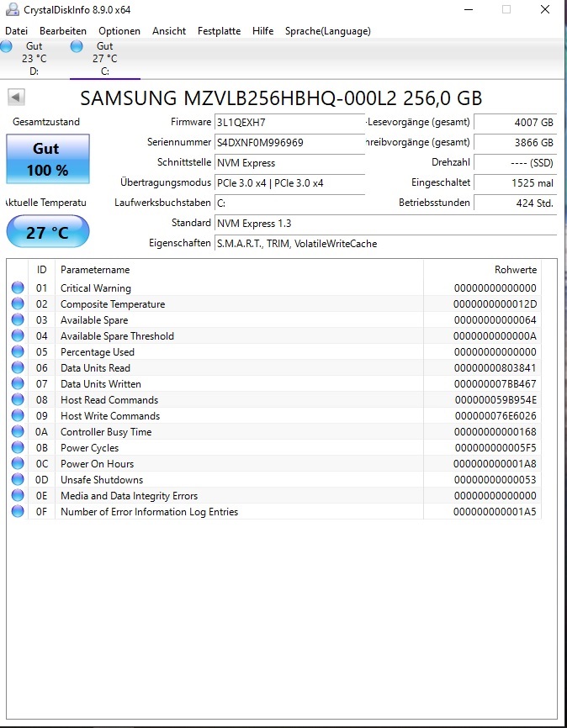
Task: Click raw value 000000059B954E
Action: click(495, 400)
